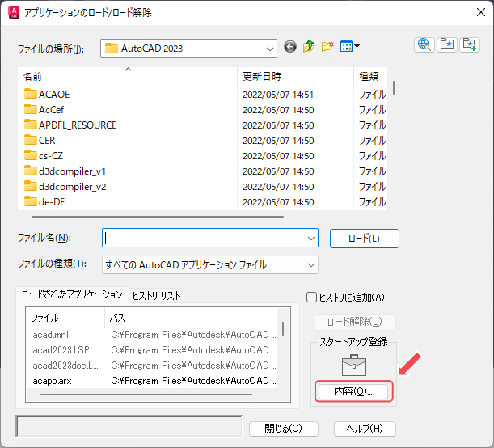Select the APDFL_RESOURCE folder

click(77, 125)
